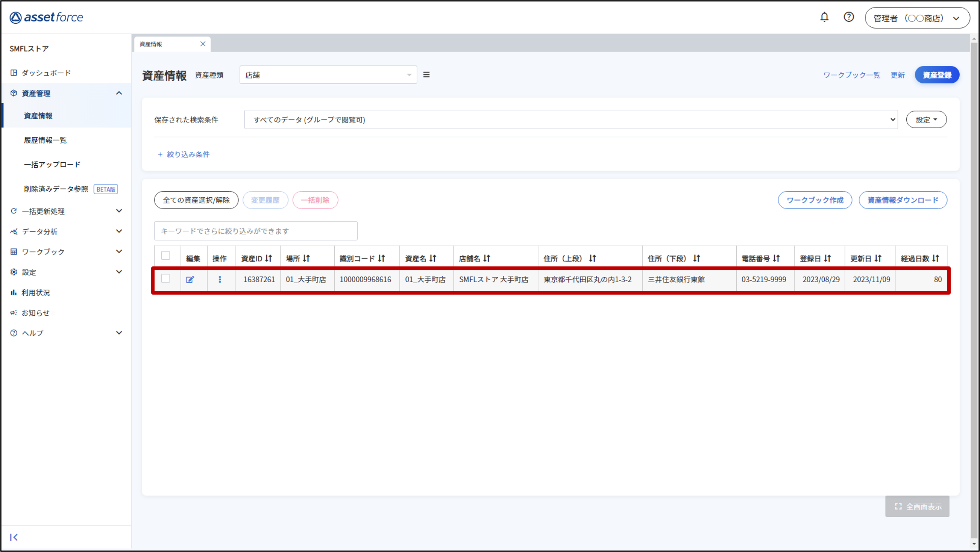Image resolution: width=980 pixels, height=552 pixels.
Task: Sort by 経過日数 column sort icon
Action: click(x=936, y=259)
